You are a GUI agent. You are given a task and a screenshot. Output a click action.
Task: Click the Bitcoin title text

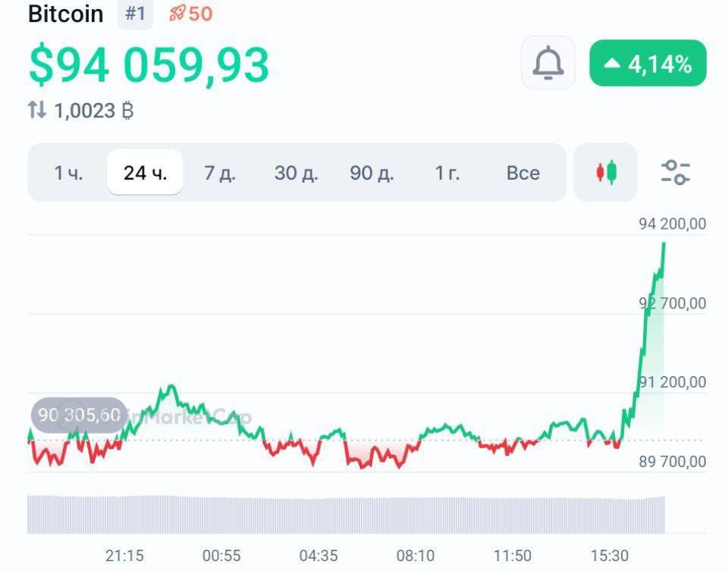tap(65, 14)
